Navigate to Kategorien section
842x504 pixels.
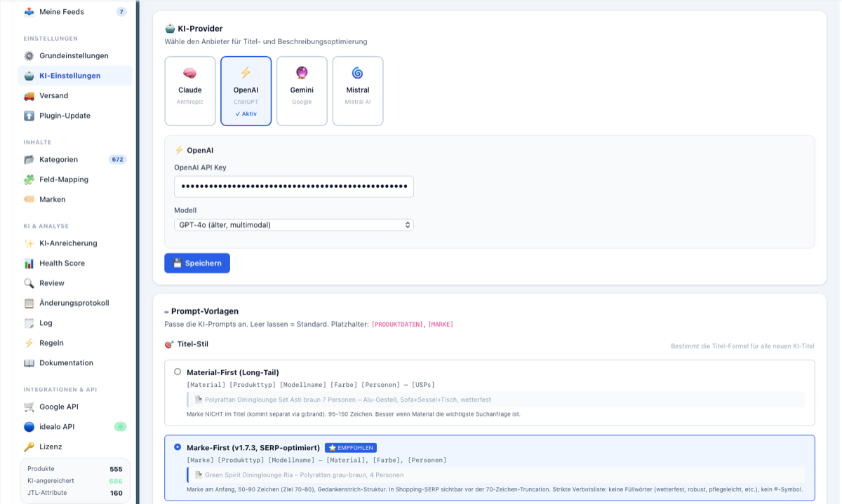pos(75,159)
